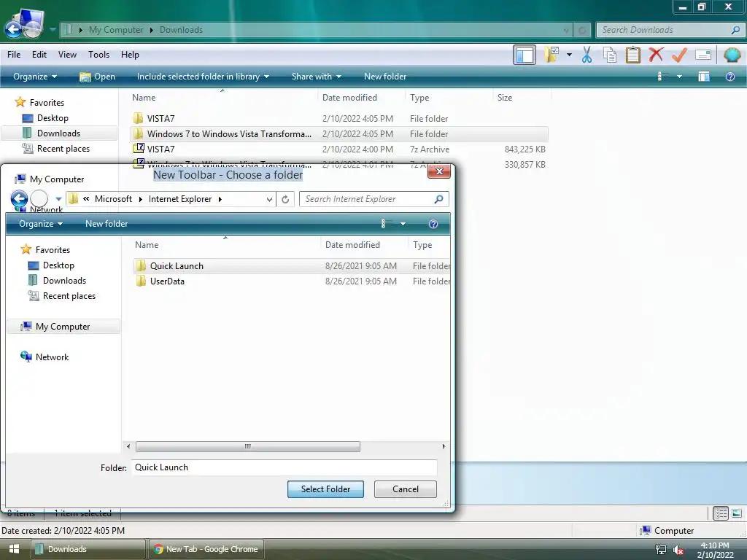Open the View menu
The image size is (747, 560).
pos(67,54)
